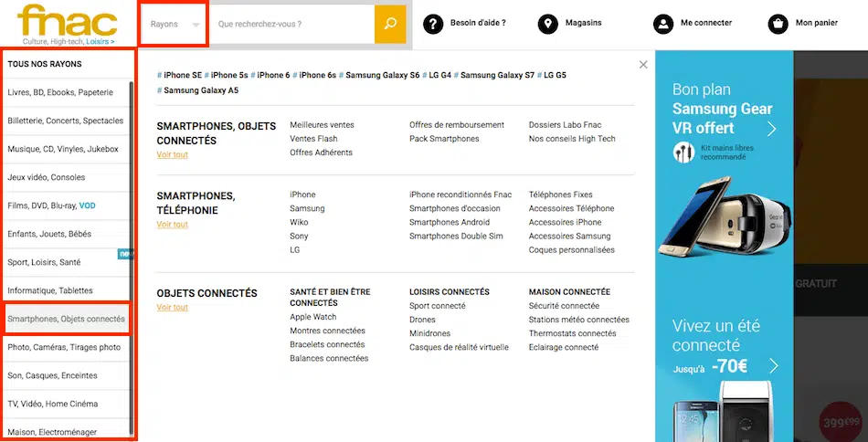The height and width of the screenshot is (442, 868).
Task: Click the Que recherchez-vous search field
Action: (x=292, y=24)
